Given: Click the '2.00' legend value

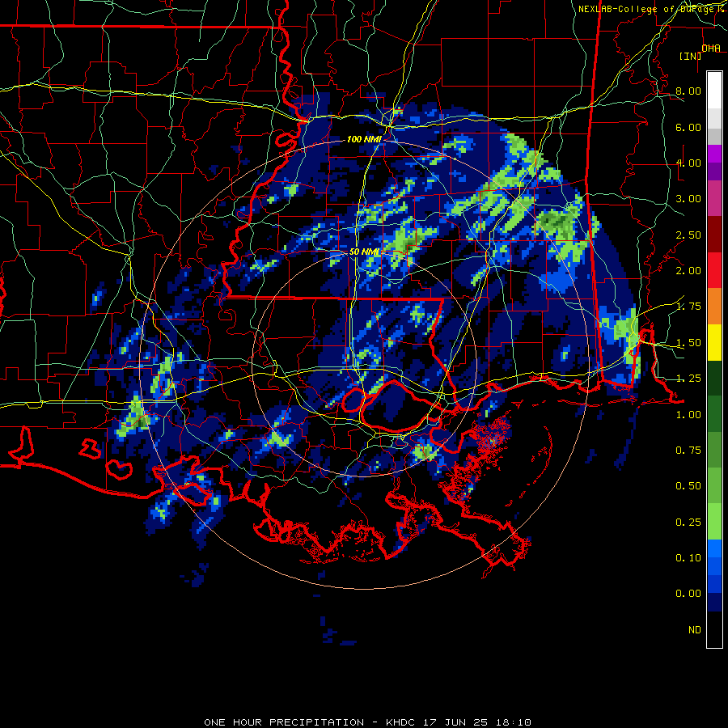Looking at the screenshot, I should tap(688, 271).
